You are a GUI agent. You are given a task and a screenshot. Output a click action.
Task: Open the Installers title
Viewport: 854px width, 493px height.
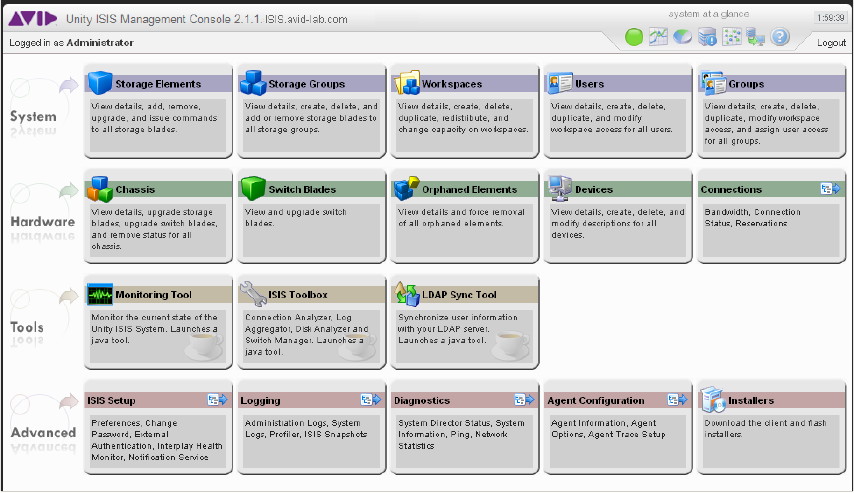[x=751, y=400]
